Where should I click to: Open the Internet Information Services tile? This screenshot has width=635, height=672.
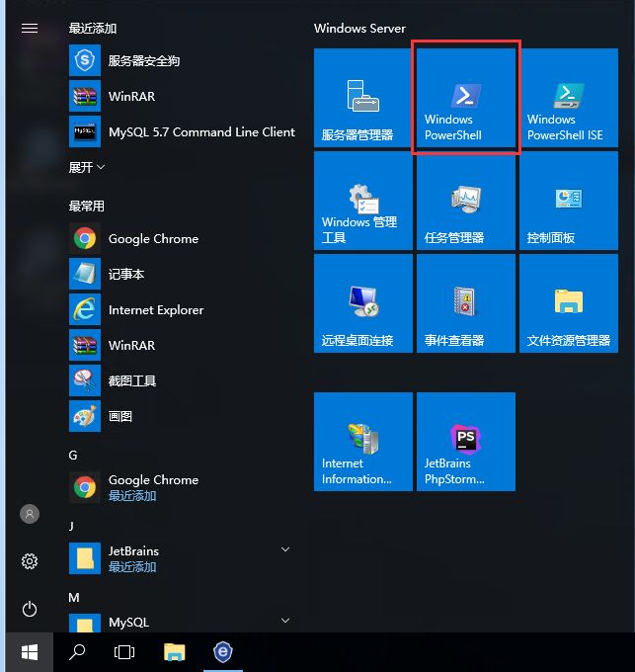363,442
